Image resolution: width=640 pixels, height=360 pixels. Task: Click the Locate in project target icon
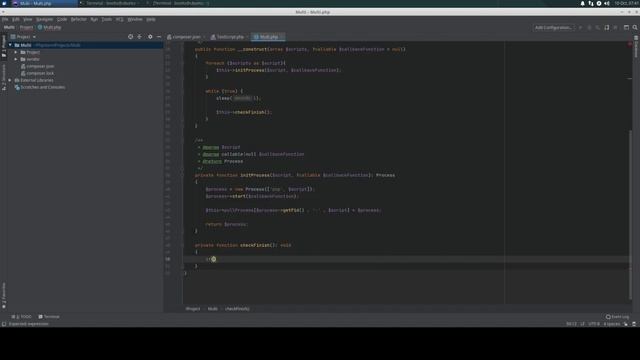[x=130, y=37]
